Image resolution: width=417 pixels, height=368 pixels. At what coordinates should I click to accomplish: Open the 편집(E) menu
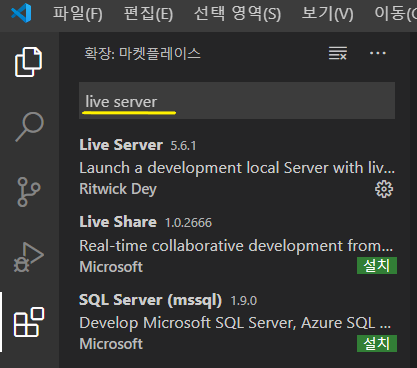coord(148,13)
